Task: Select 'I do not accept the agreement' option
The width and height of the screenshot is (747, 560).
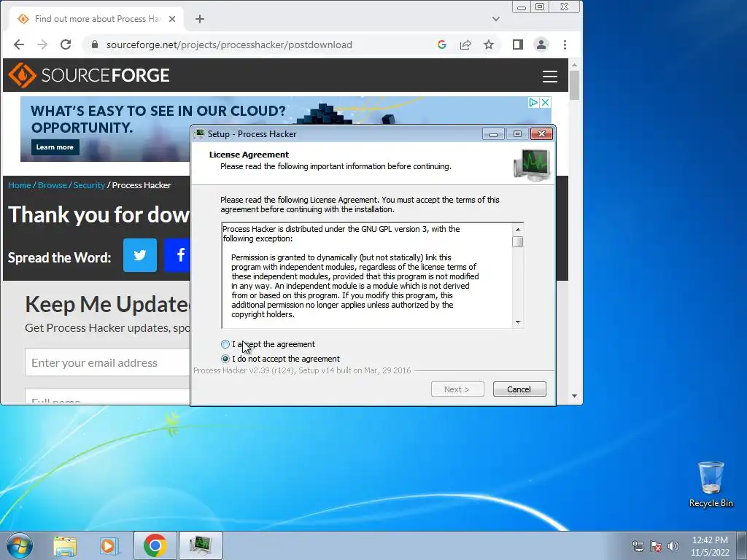Action: click(225, 359)
